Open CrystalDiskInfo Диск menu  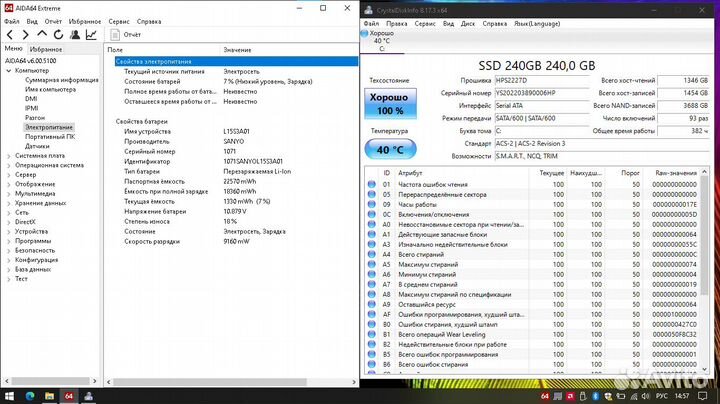(468, 23)
